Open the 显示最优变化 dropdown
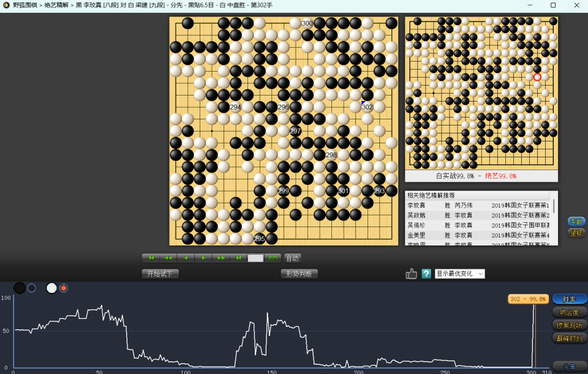 click(x=459, y=274)
